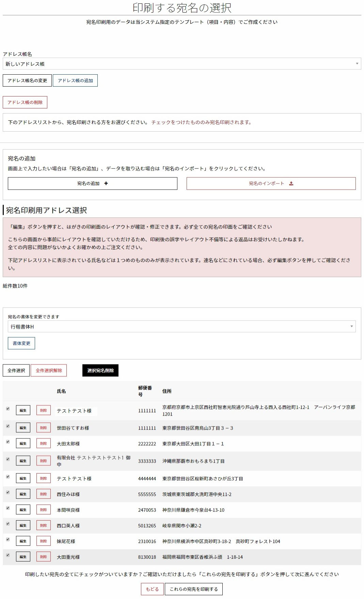Delete the 大田重光様 entry

(44, 557)
